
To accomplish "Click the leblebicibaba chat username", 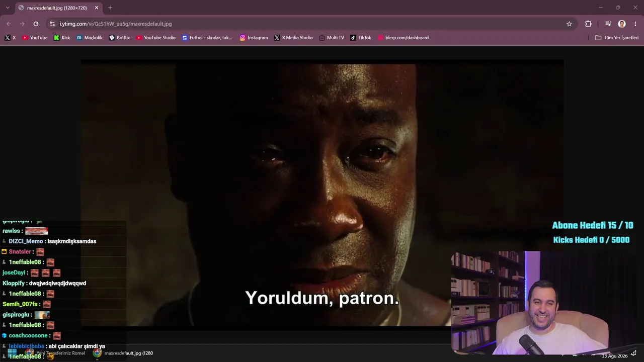I will pos(26,346).
